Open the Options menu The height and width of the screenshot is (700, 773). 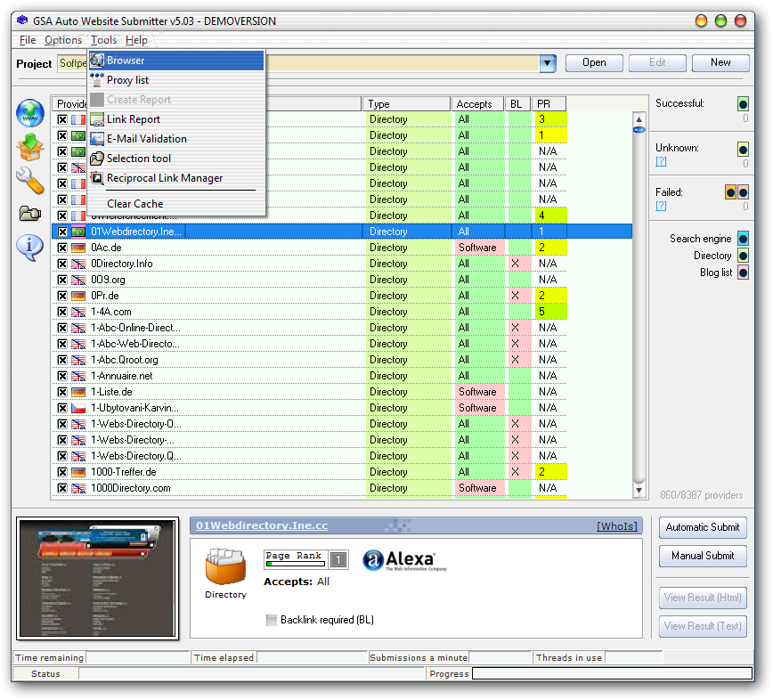(63, 40)
